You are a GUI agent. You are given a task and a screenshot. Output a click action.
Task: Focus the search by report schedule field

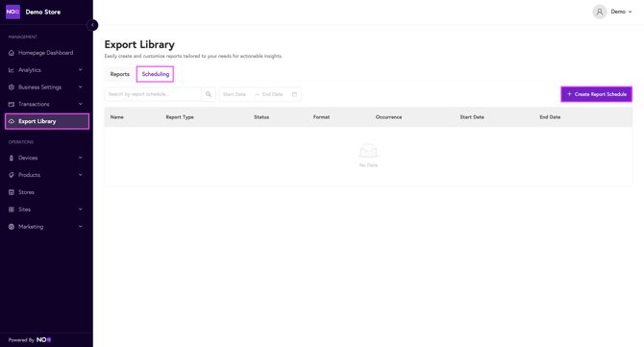(153, 94)
